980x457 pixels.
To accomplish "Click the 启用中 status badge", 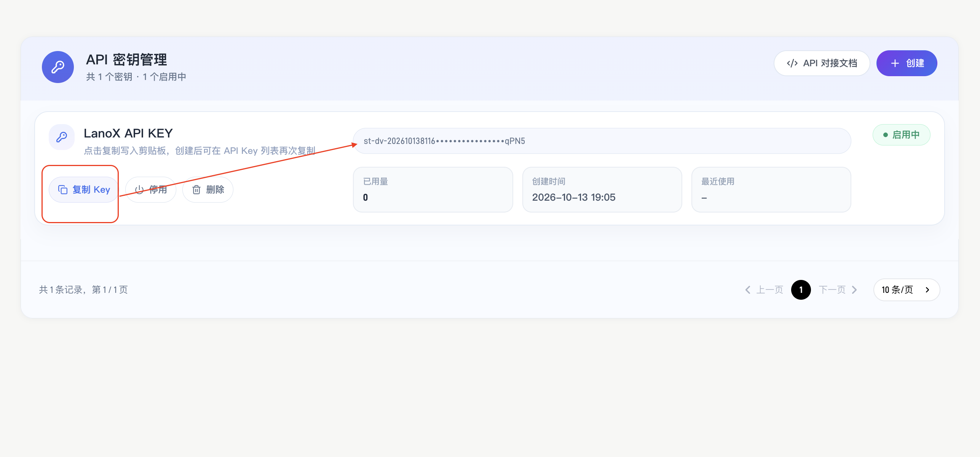I will coord(901,135).
